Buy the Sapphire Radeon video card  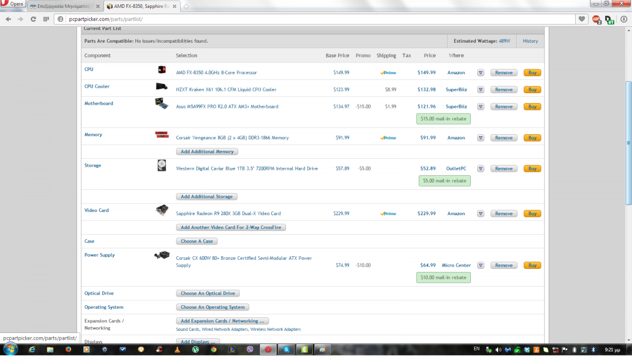532,214
